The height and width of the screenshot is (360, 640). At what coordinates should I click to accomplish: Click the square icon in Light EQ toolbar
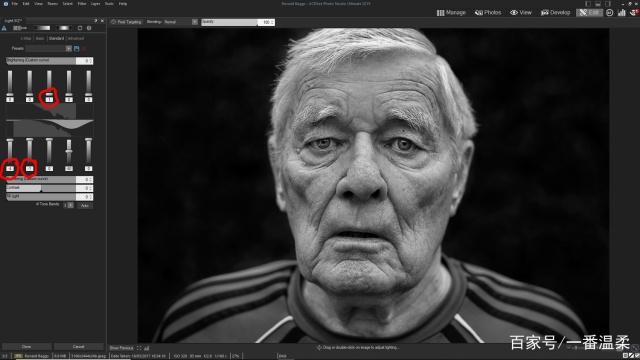point(80,28)
